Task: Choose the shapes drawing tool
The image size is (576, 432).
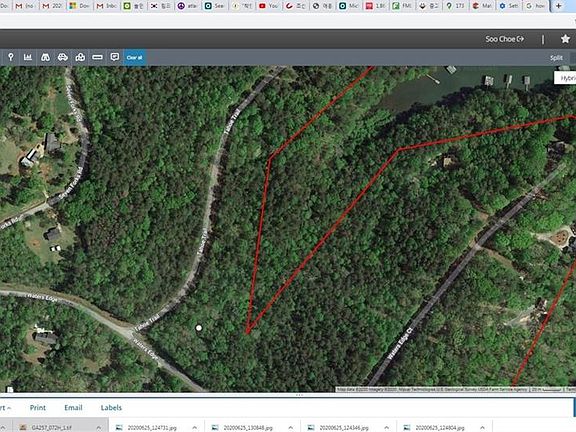Action: (x=80, y=57)
